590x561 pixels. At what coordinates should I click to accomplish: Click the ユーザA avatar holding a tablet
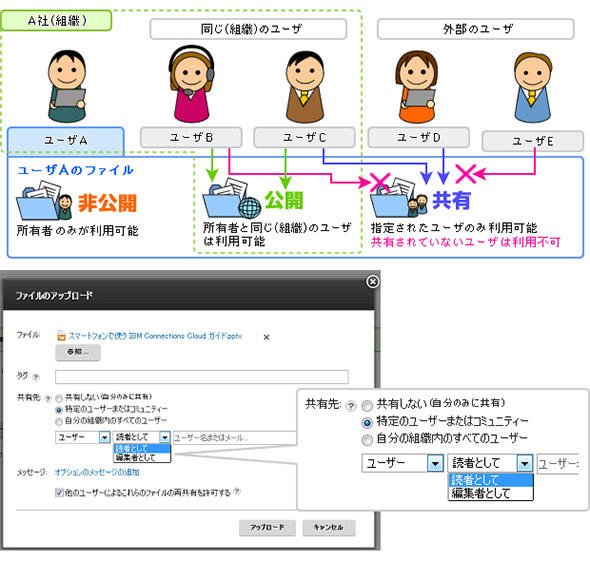tap(67, 86)
